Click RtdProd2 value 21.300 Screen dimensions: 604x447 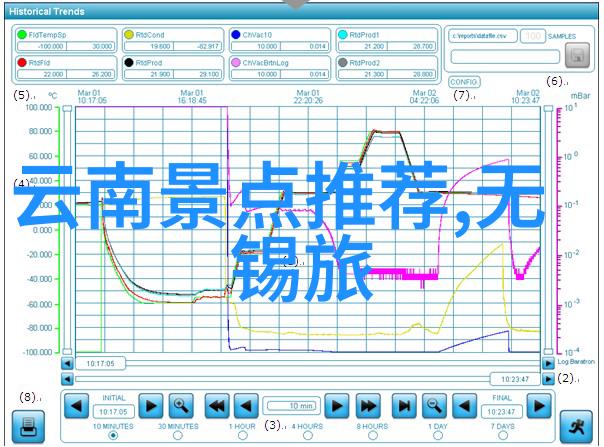[363, 74]
